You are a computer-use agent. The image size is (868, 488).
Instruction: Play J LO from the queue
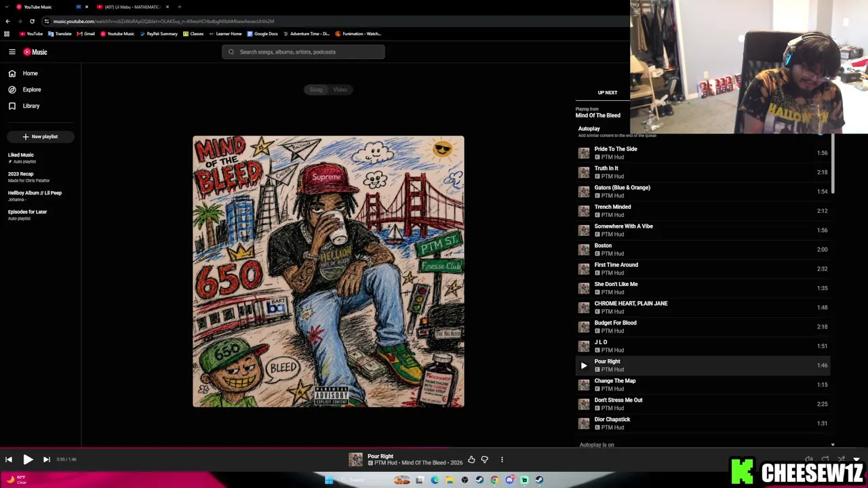pyautogui.click(x=703, y=346)
